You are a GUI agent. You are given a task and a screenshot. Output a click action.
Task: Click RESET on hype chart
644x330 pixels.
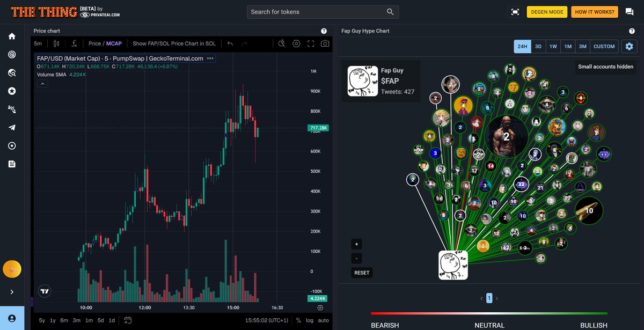(x=362, y=273)
